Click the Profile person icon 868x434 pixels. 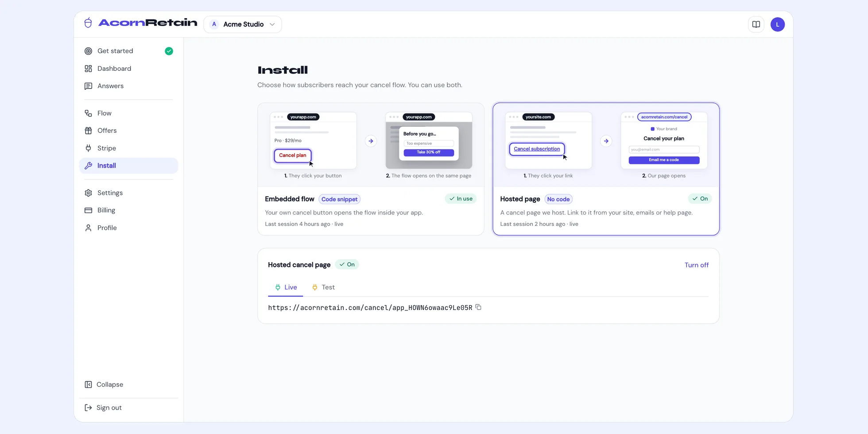coord(88,228)
